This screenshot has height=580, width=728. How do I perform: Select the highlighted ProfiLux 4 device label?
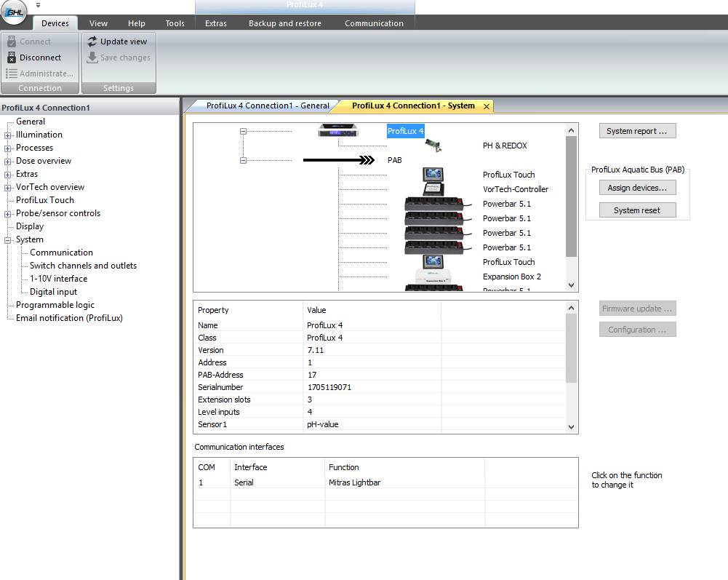pyautogui.click(x=405, y=131)
